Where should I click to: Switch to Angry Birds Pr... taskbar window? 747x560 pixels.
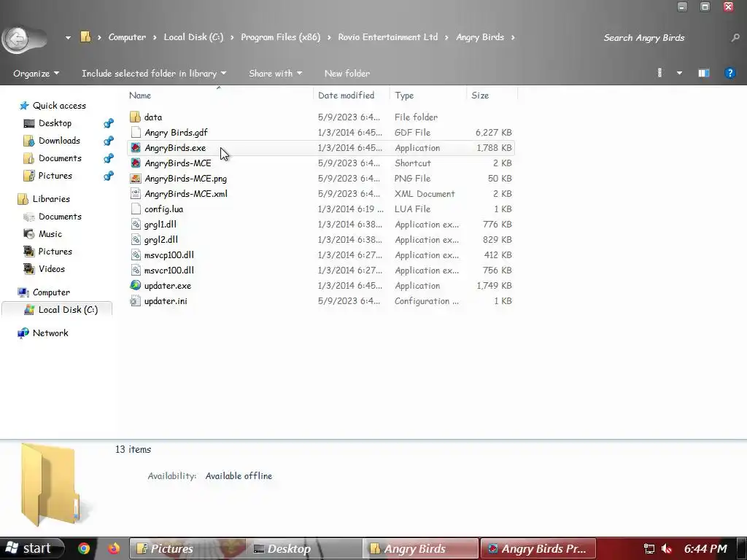coord(538,548)
